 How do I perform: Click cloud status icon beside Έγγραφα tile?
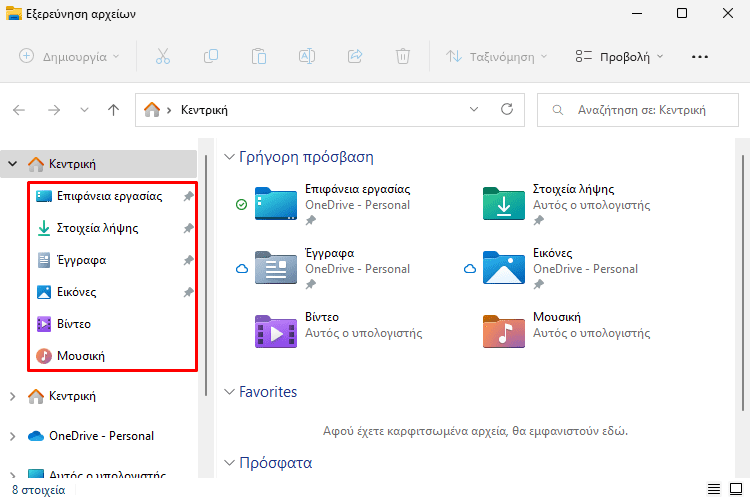pos(242,268)
